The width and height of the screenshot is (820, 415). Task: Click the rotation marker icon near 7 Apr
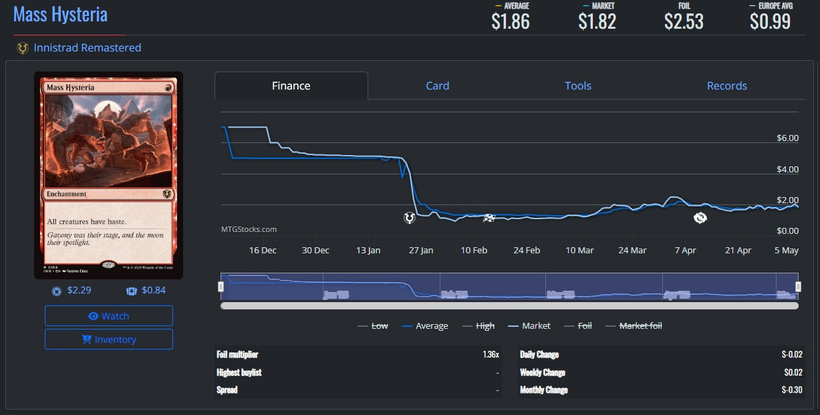coord(700,217)
